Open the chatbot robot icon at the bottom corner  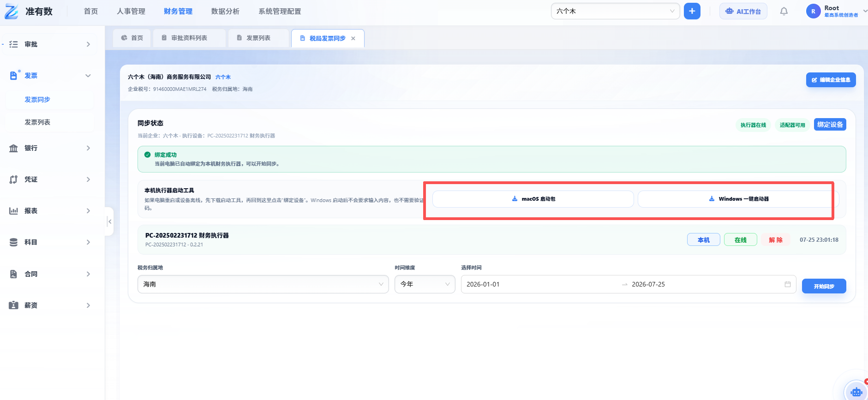(x=856, y=392)
